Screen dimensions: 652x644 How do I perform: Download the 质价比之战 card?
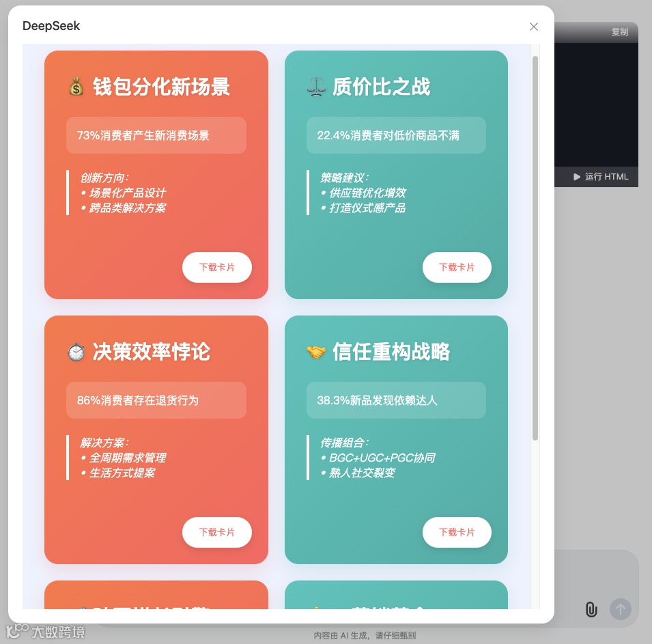coord(457,267)
